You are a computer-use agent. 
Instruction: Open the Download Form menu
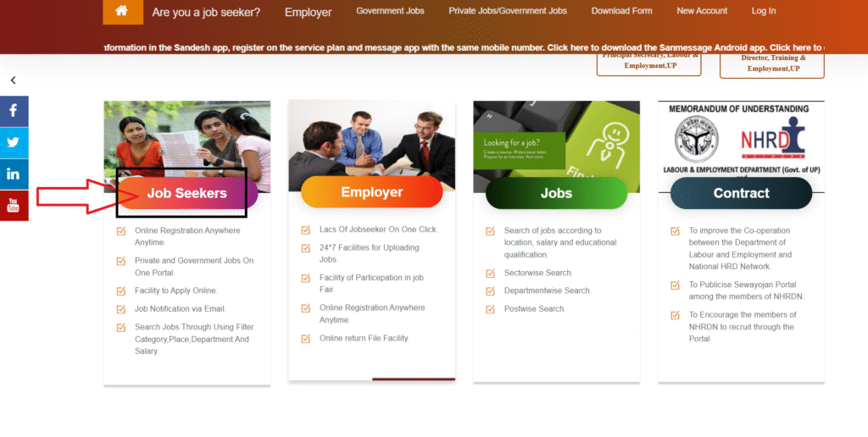(621, 11)
